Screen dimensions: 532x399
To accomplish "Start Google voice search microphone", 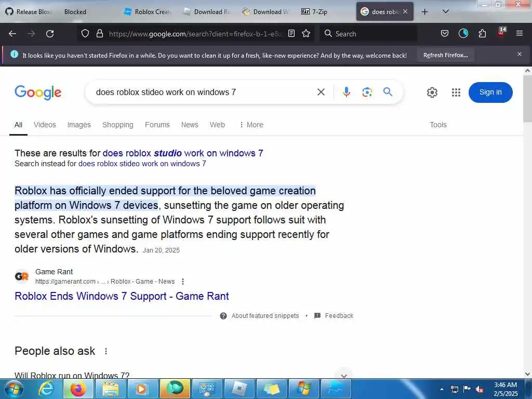I will [346, 92].
